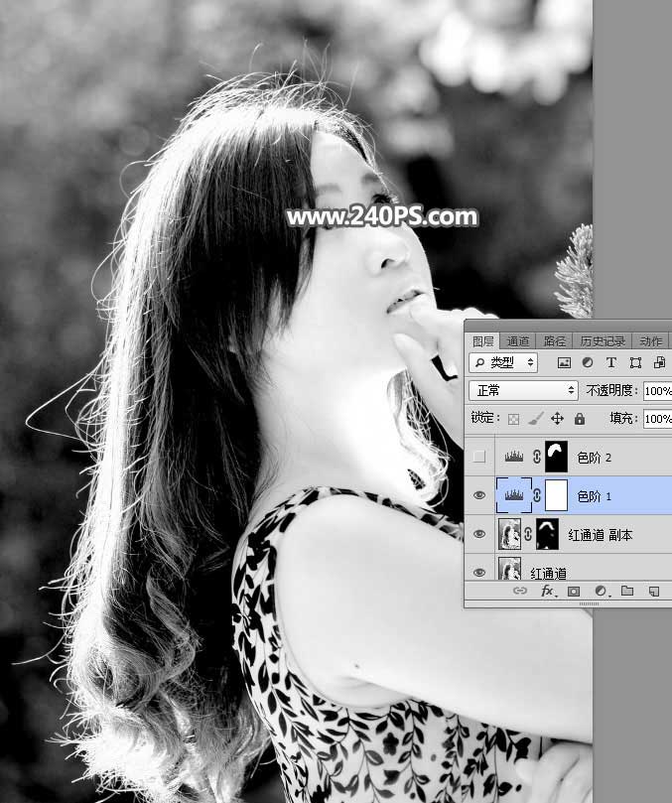
Task: Click mask link chain of 色阶 1
Action: coord(537,494)
